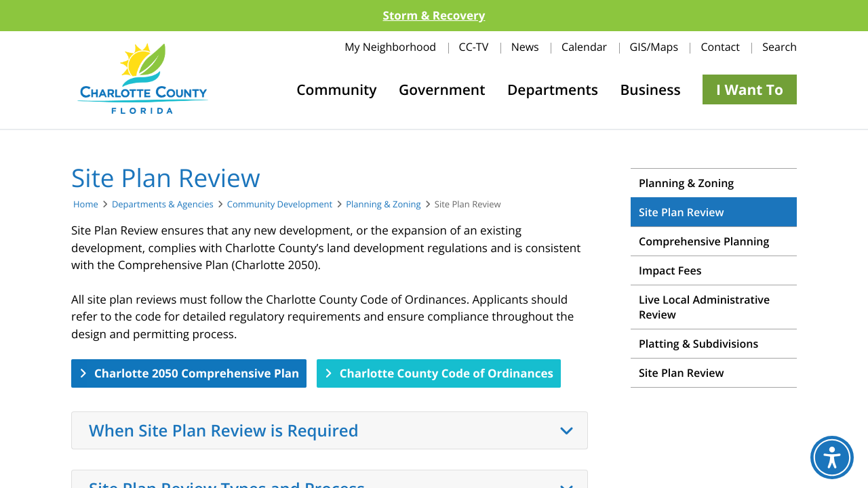Follow the Community Development breadcrumb
This screenshot has height=488, width=868.
pyautogui.click(x=279, y=204)
